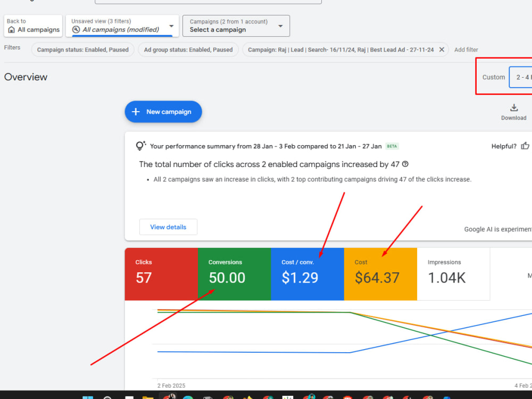Click the total clicks increased headline
The image size is (532, 399).
click(x=269, y=164)
